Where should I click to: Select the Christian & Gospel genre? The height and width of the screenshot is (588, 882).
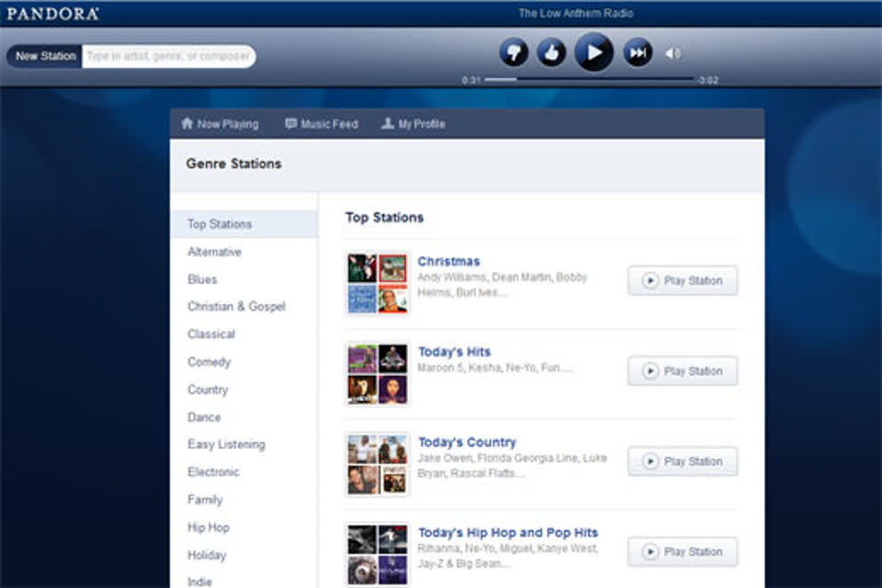coord(236,306)
